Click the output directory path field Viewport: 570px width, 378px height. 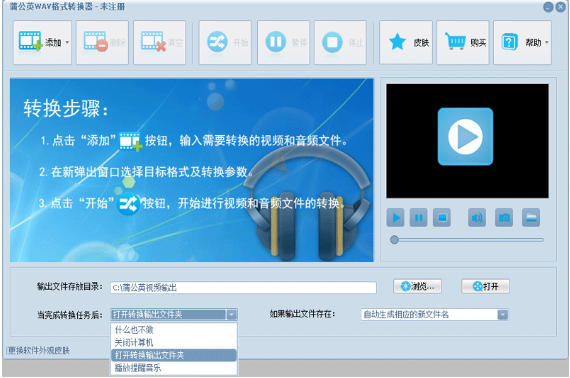[x=243, y=287]
